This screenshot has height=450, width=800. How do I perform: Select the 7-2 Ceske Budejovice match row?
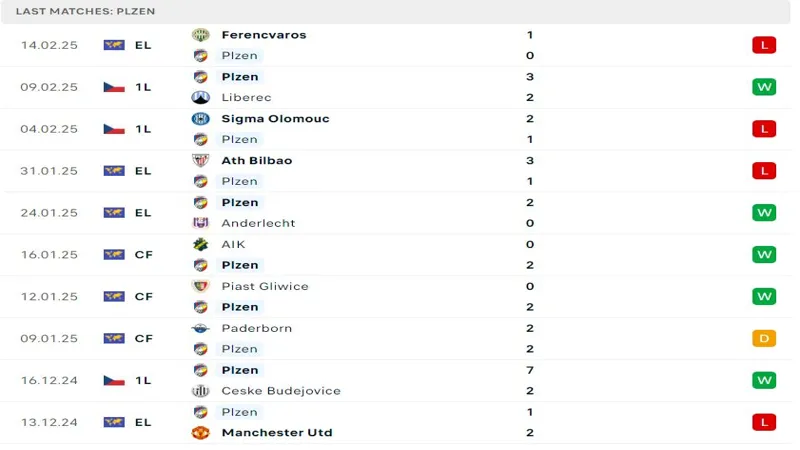point(396,381)
